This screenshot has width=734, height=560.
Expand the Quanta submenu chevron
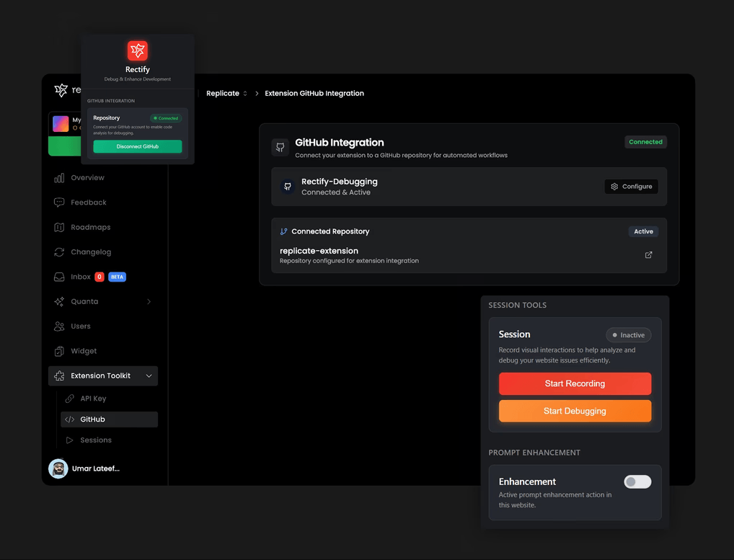149,301
